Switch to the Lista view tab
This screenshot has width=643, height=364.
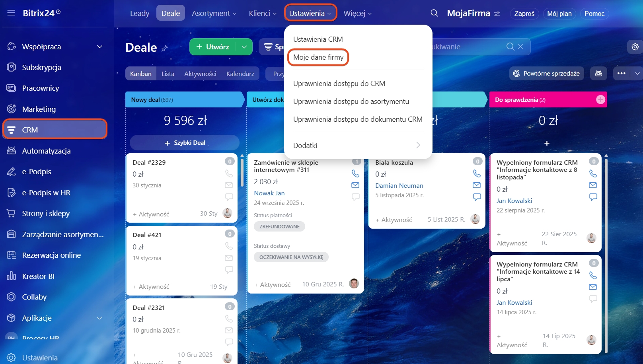168,74
